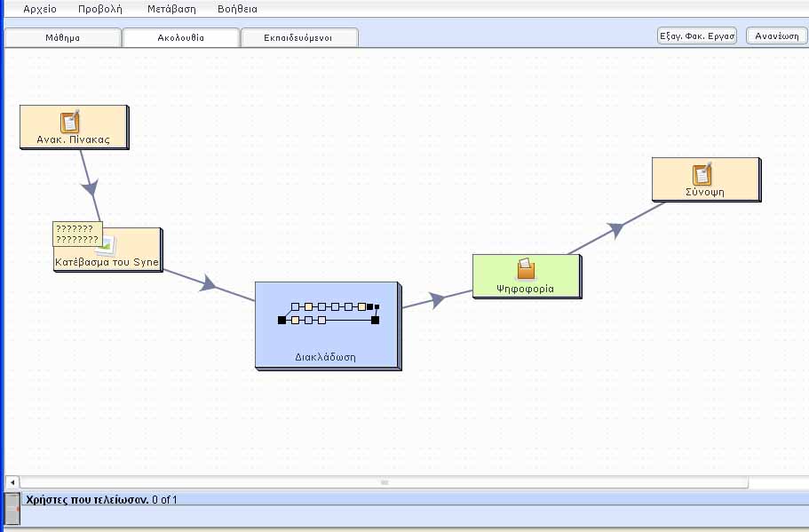
Task: Click the arrowhead pointing toward Διακλάδωση
Action: coord(208,284)
